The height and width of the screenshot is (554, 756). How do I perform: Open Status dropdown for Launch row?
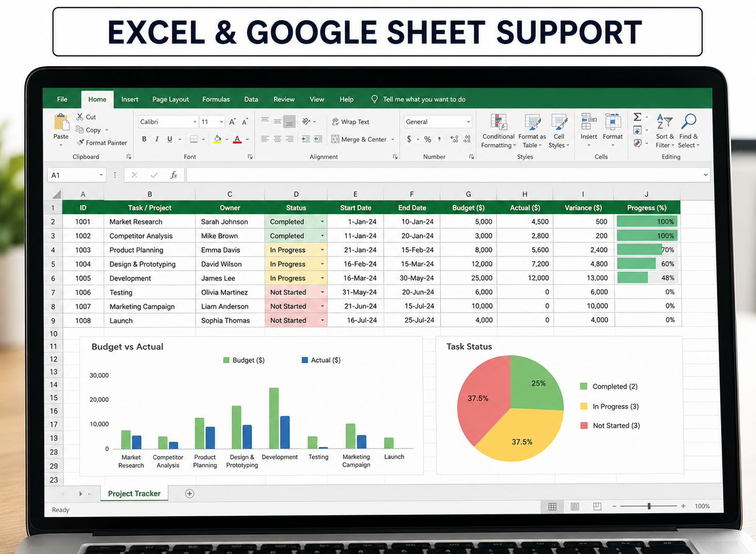point(322,320)
